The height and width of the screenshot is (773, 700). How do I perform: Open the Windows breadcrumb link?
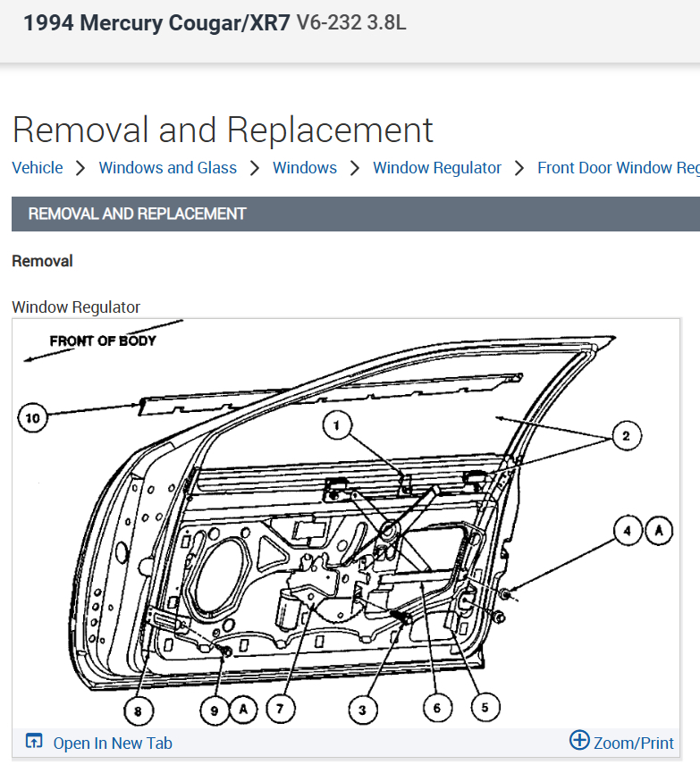tap(305, 168)
